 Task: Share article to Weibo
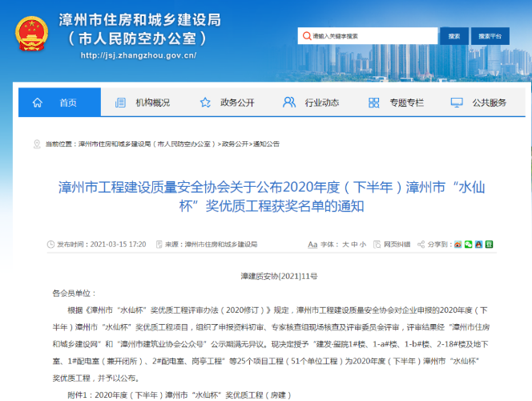(x=457, y=244)
